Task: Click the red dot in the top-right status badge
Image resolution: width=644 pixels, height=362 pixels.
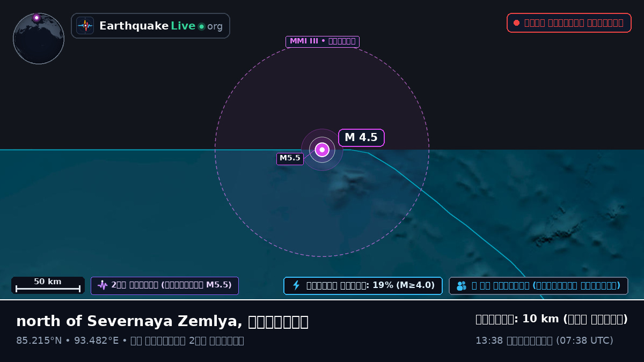Action: (516, 23)
